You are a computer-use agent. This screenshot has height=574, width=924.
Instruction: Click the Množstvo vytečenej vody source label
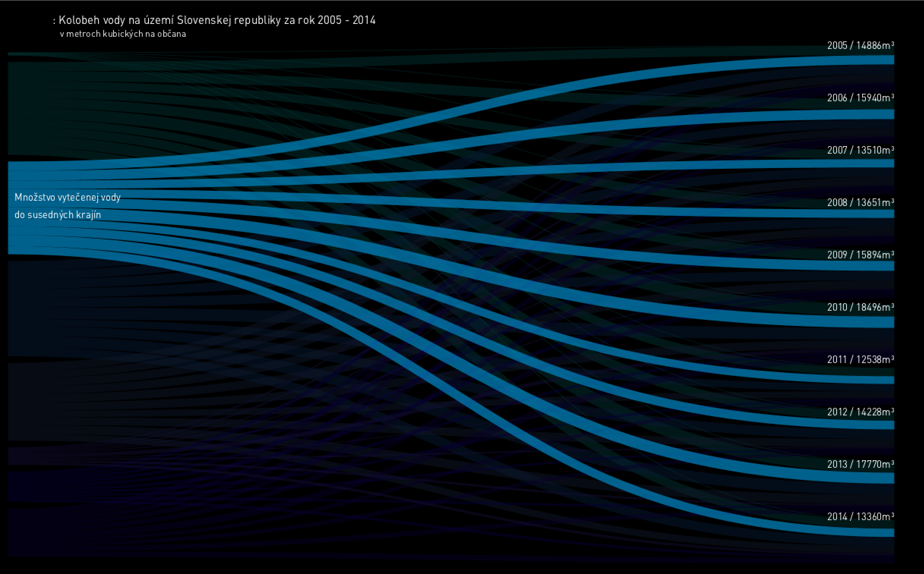coord(68,197)
